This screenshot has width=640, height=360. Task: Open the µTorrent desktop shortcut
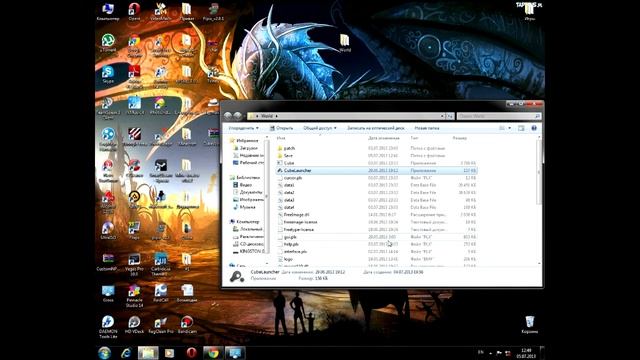click(x=108, y=43)
